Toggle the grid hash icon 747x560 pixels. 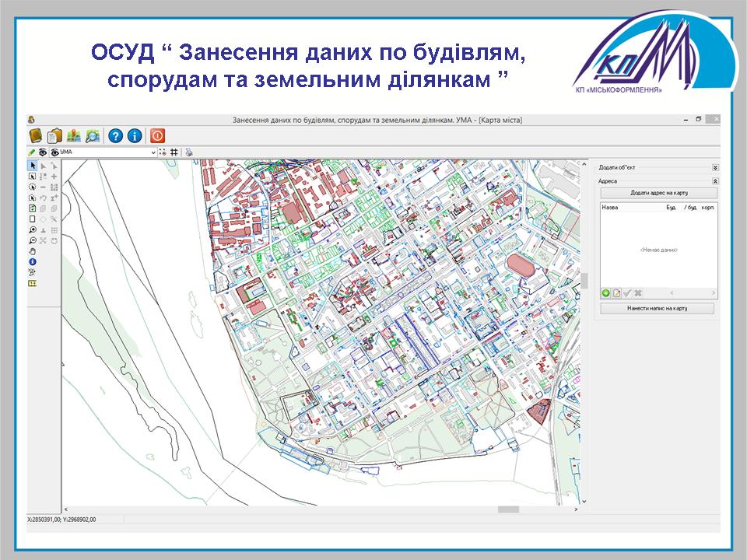coord(174,152)
